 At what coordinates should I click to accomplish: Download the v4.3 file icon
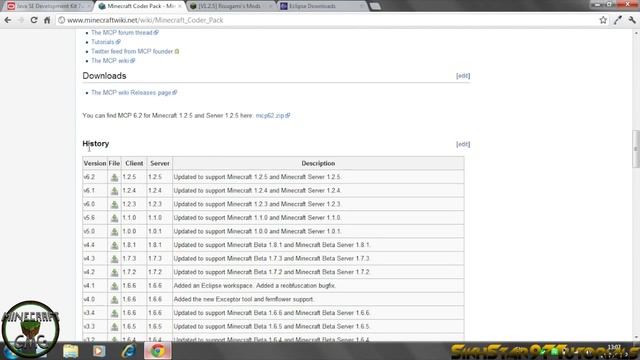coord(114,259)
